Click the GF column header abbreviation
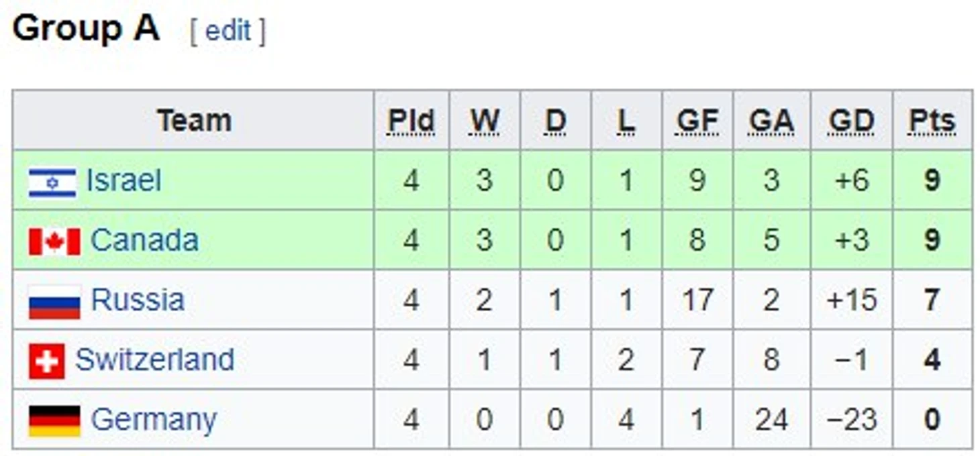This screenshot has height=456, width=980. coord(697,121)
